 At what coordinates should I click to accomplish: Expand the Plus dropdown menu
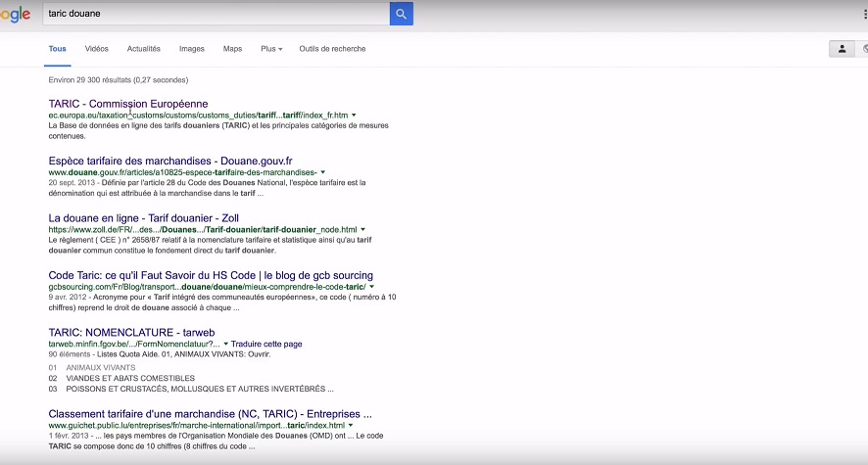point(271,49)
